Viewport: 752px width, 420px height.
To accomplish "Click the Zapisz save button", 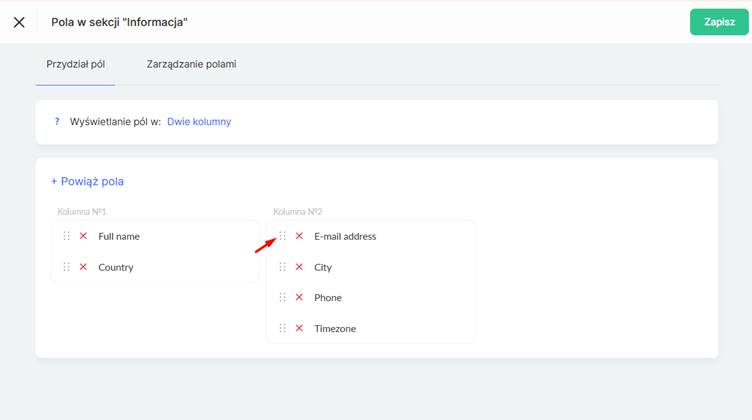I will pyautogui.click(x=719, y=22).
